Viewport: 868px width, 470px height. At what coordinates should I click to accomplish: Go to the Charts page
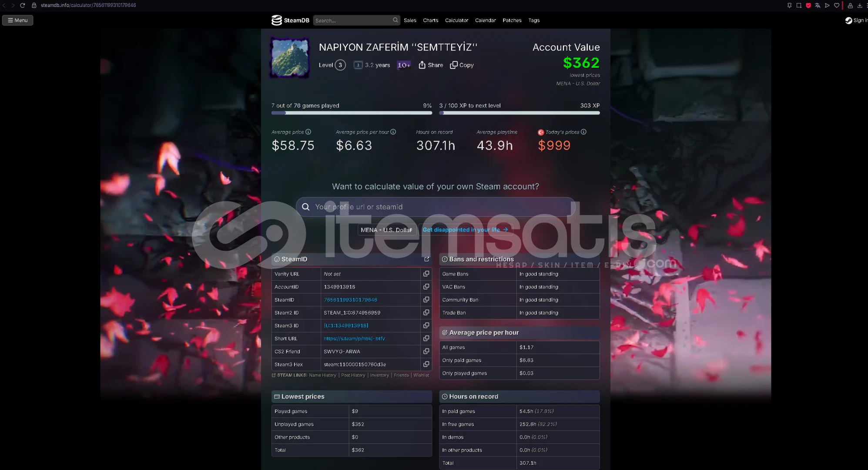tap(430, 20)
